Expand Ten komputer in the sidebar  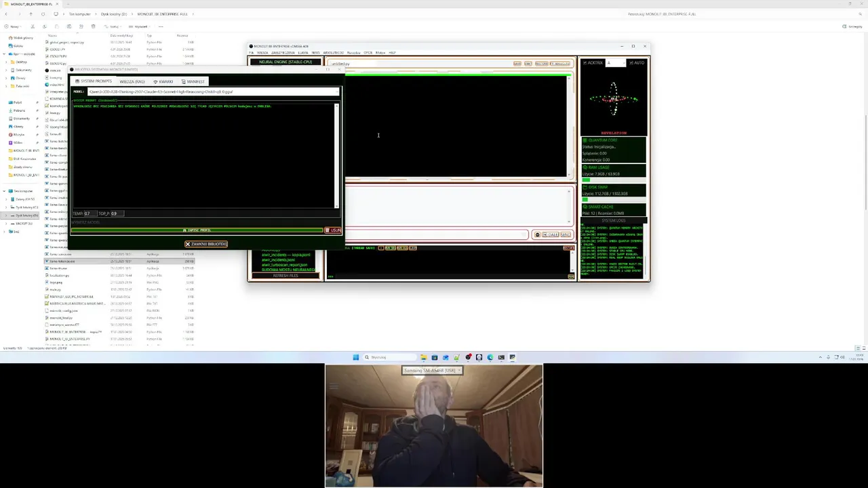(5, 191)
